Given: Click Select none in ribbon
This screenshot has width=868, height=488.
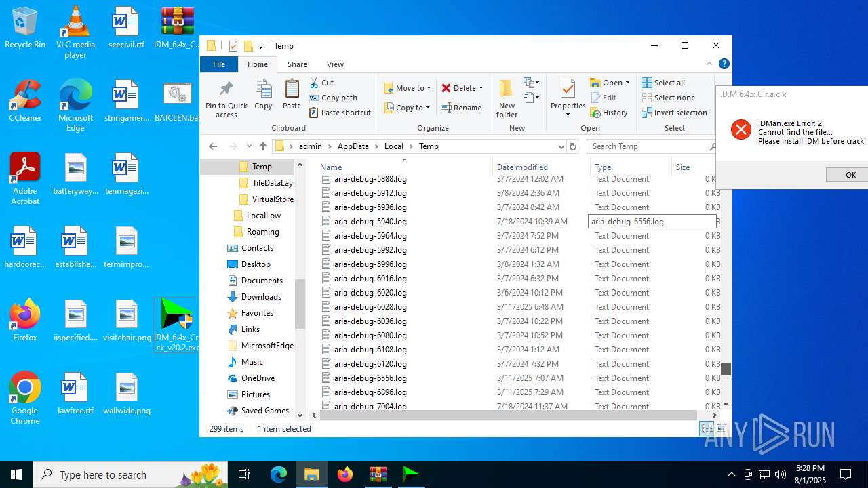Looking at the screenshot, I should point(668,98).
